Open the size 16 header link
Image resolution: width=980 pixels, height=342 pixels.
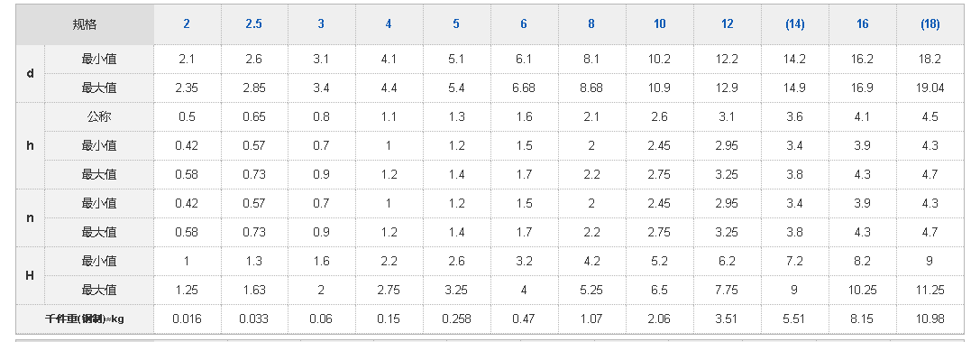click(863, 24)
